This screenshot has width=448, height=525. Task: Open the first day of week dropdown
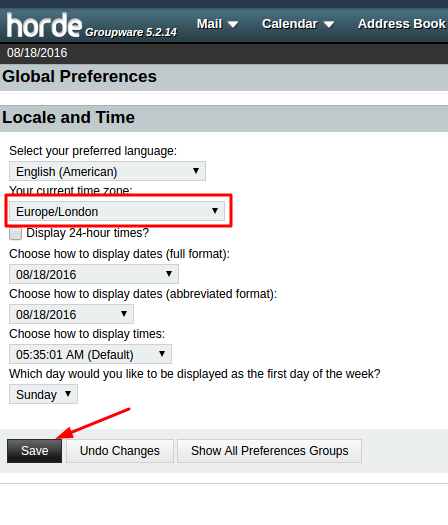click(x=44, y=394)
